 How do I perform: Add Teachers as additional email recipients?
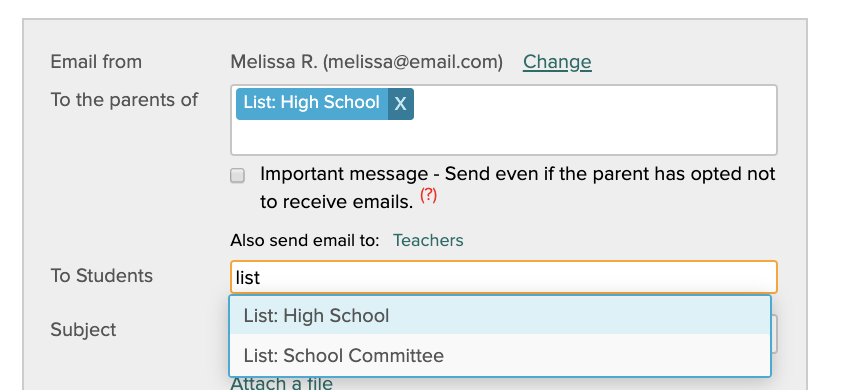click(428, 240)
